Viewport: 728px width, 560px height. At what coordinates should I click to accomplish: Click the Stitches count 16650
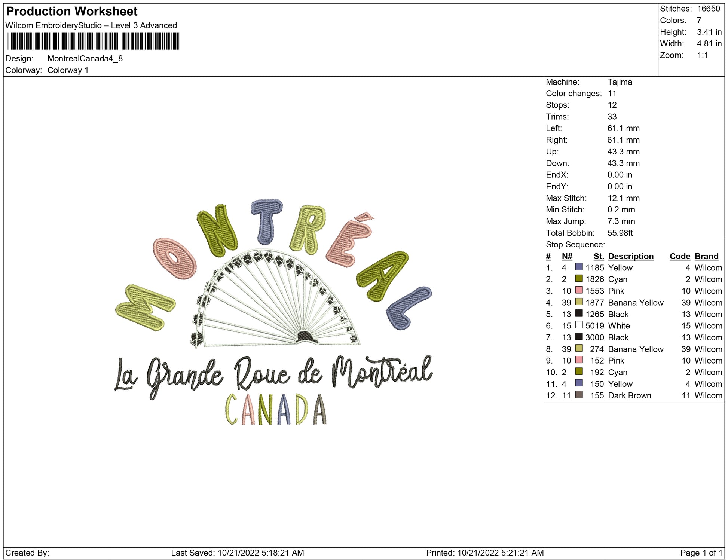[x=708, y=9]
